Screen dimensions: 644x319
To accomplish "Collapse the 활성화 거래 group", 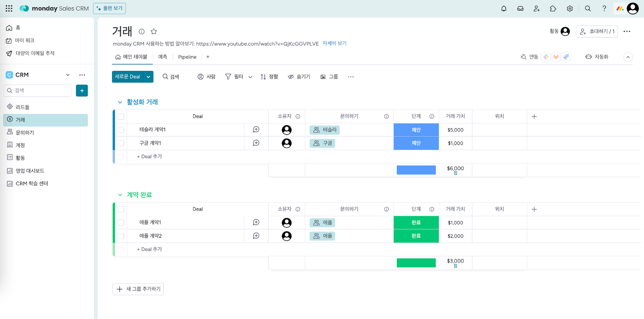I will [120, 102].
